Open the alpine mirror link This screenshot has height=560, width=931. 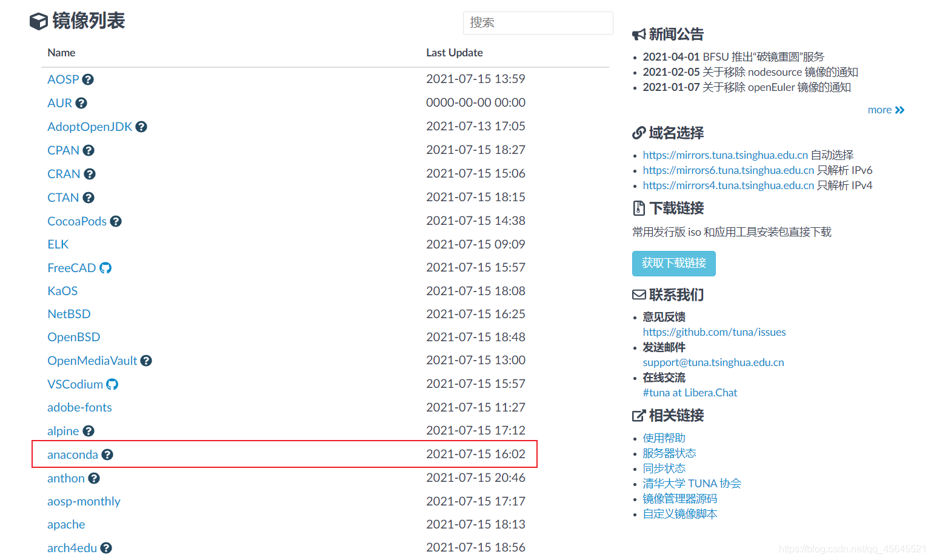63,431
